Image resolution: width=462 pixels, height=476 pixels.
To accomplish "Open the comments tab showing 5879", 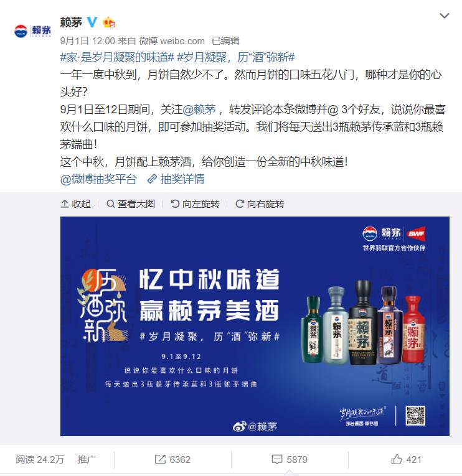I will pyautogui.click(x=290, y=459).
